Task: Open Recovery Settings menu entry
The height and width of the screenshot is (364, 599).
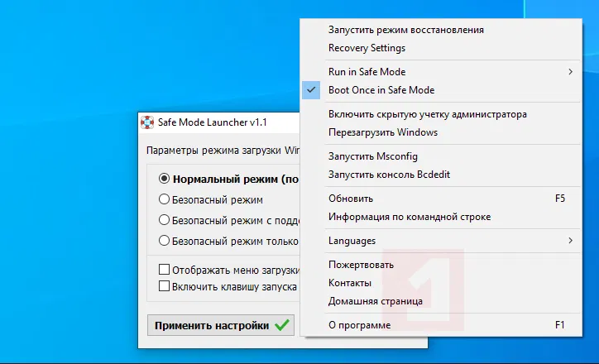Action: pos(367,48)
